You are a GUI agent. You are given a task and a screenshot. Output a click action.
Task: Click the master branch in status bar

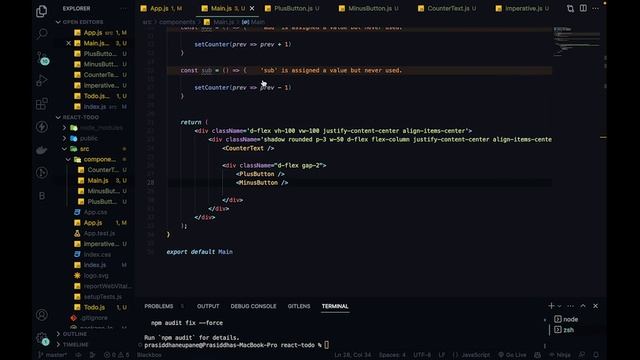(x=53, y=355)
